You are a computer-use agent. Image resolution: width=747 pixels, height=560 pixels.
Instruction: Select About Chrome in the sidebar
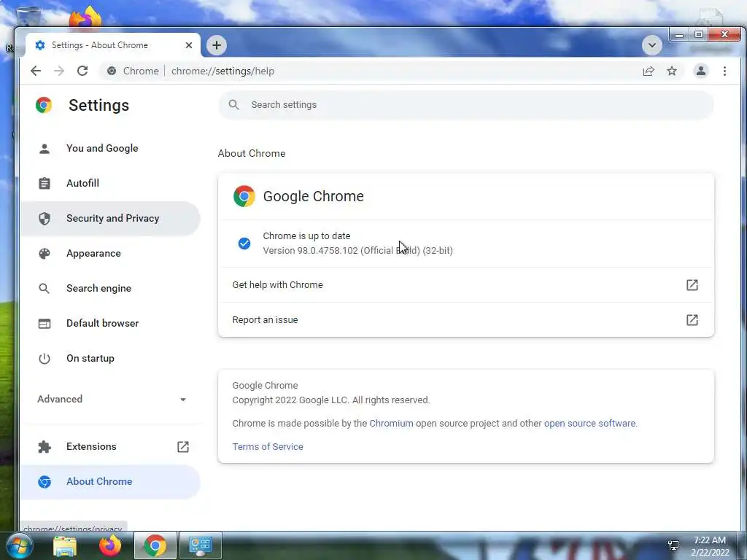coord(110,481)
